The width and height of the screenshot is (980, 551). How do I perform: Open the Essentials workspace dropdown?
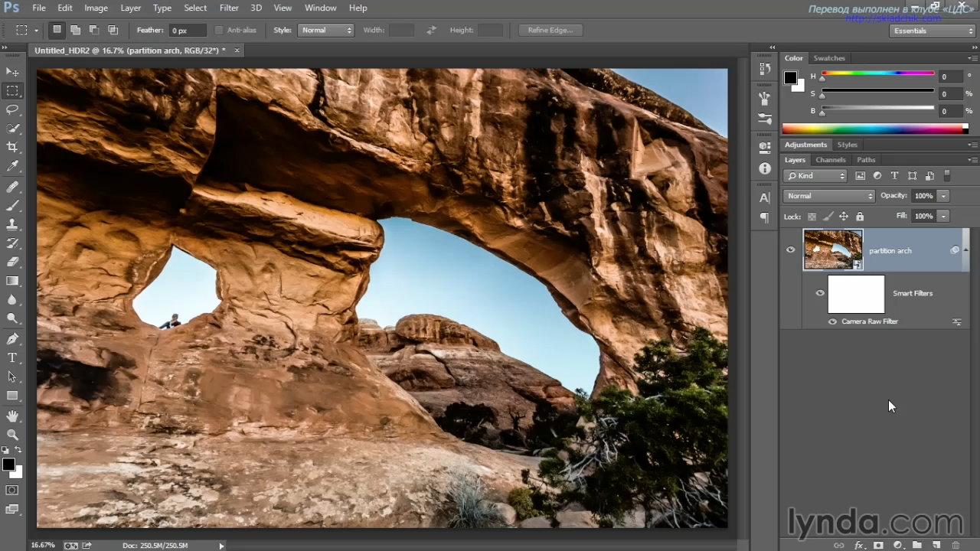coord(932,31)
